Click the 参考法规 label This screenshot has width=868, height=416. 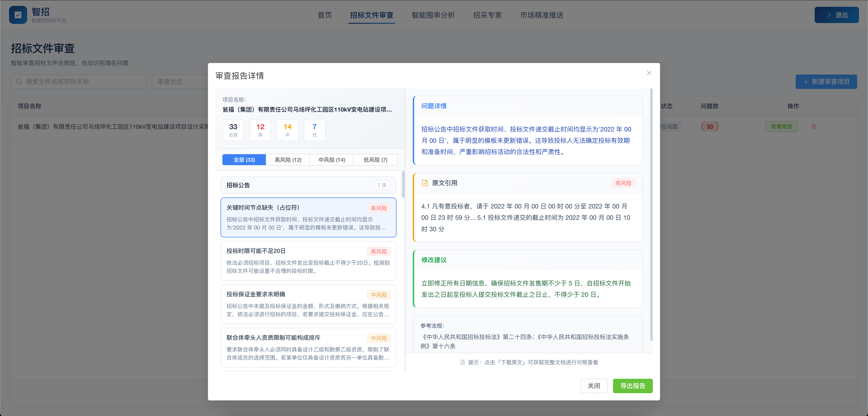click(x=432, y=325)
